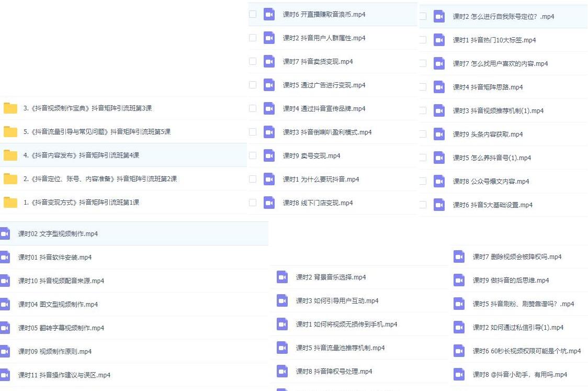Open file 课时1 如何将视频无损传到手机.mp4
588x391 pixels.
click(x=346, y=325)
